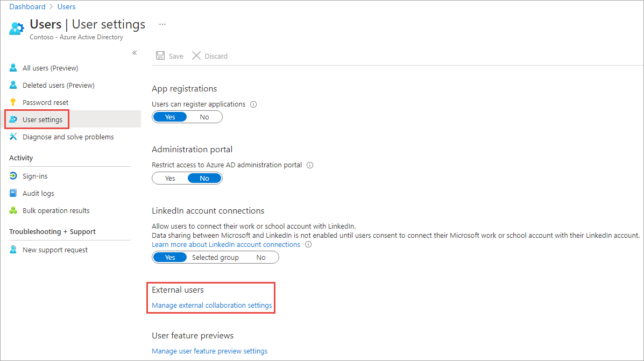This screenshot has width=644, height=361.
Task: Collapse the sidebar with double chevron
Action: coord(135,53)
